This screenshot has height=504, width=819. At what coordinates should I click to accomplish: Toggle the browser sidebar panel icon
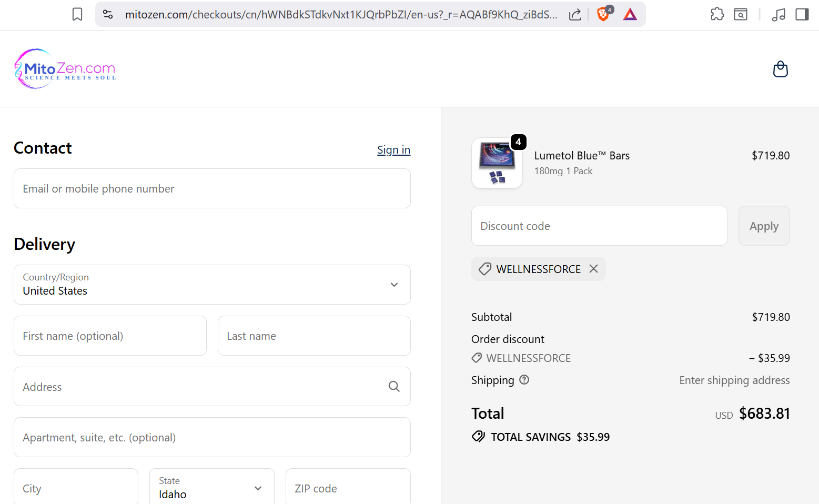(802, 14)
